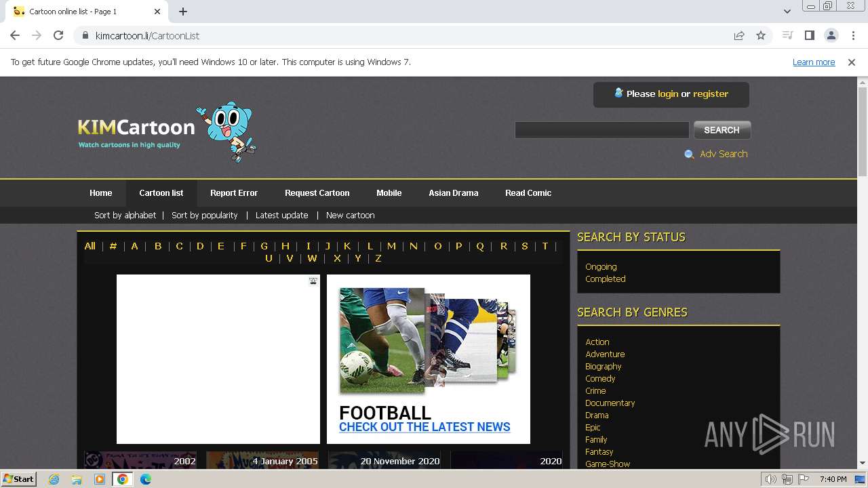Go back using the browser back arrow
Image resolution: width=868 pixels, height=488 pixels.
15,35
